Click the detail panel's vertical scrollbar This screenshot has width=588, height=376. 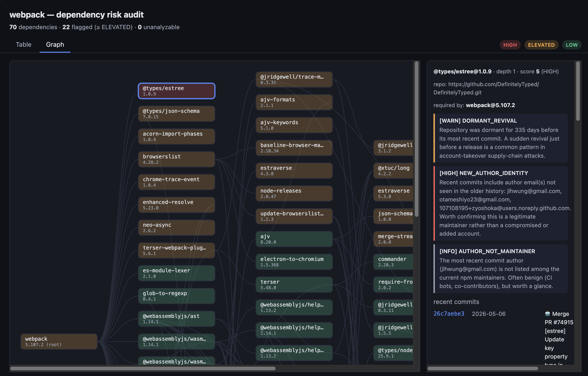click(578, 91)
